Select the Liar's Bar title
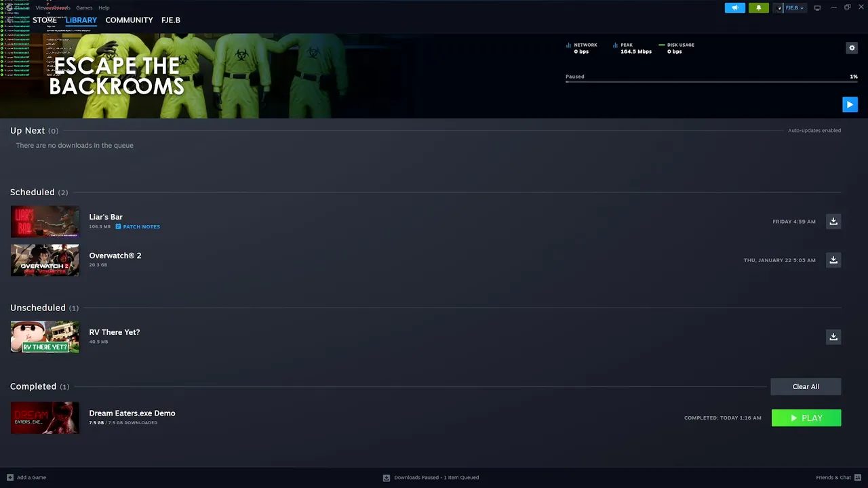 (x=106, y=217)
